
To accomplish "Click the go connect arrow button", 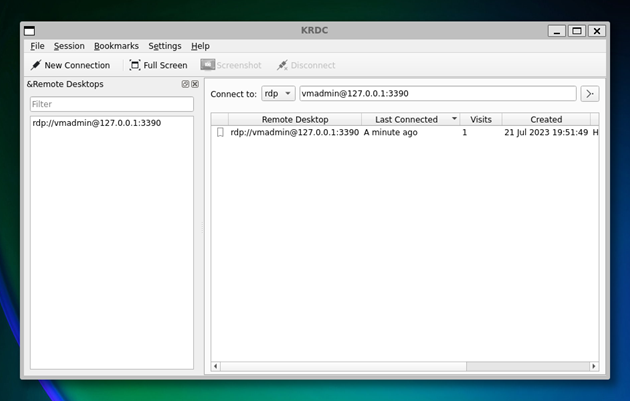I will point(589,94).
